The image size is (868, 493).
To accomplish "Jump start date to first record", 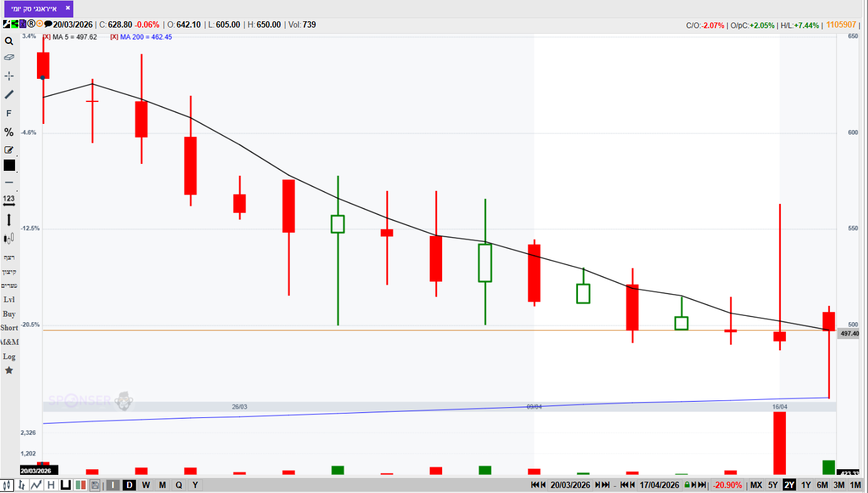I will point(534,485).
